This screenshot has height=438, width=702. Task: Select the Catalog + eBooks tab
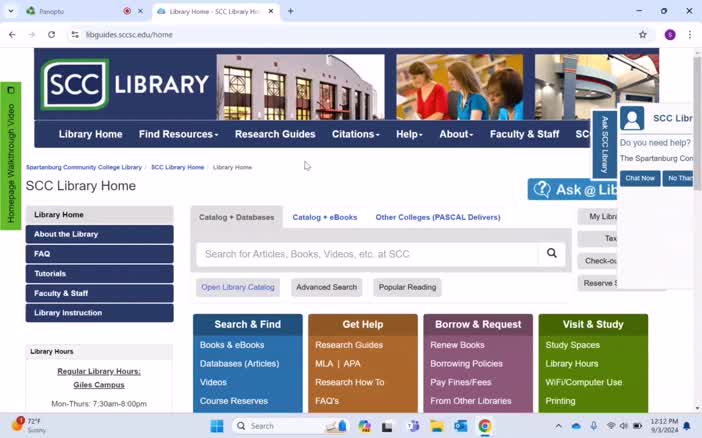pyautogui.click(x=325, y=217)
